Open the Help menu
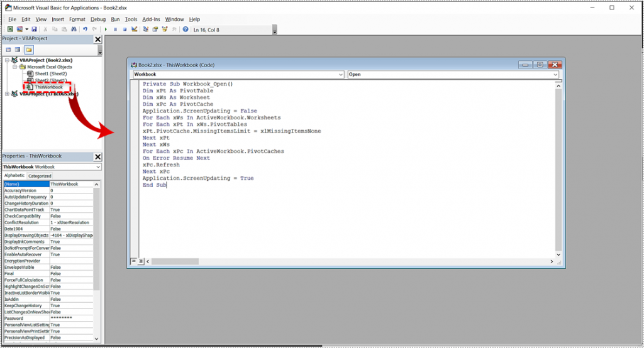 (x=195, y=19)
